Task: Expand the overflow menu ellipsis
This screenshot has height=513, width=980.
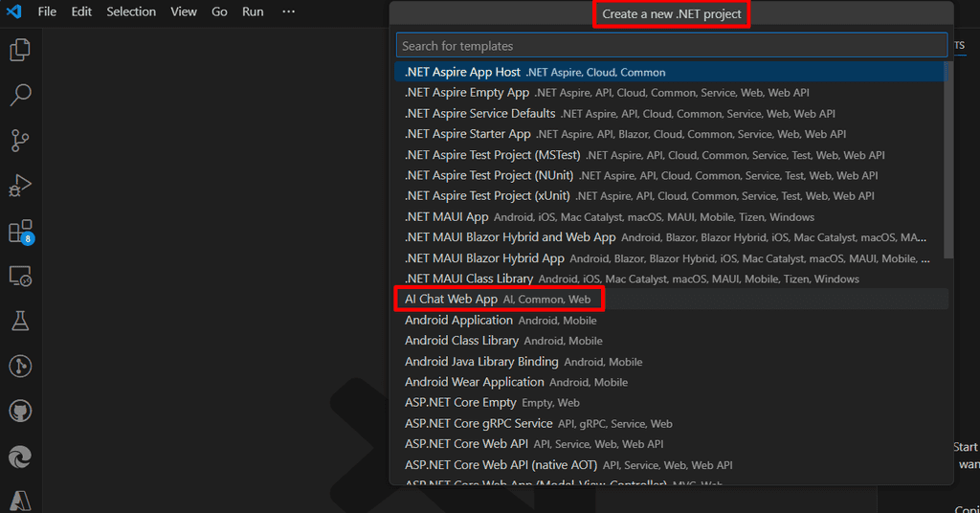Action: 288,11
